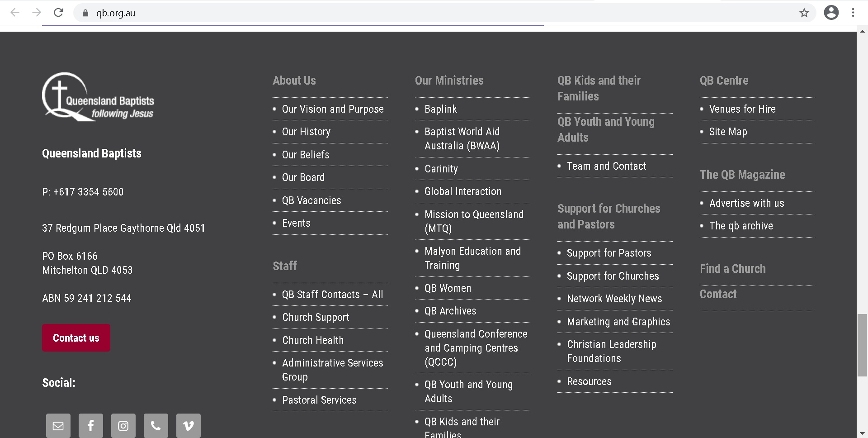The image size is (868, 438).
Task: Click the Find a Church heading
Action: pos(732,269)
